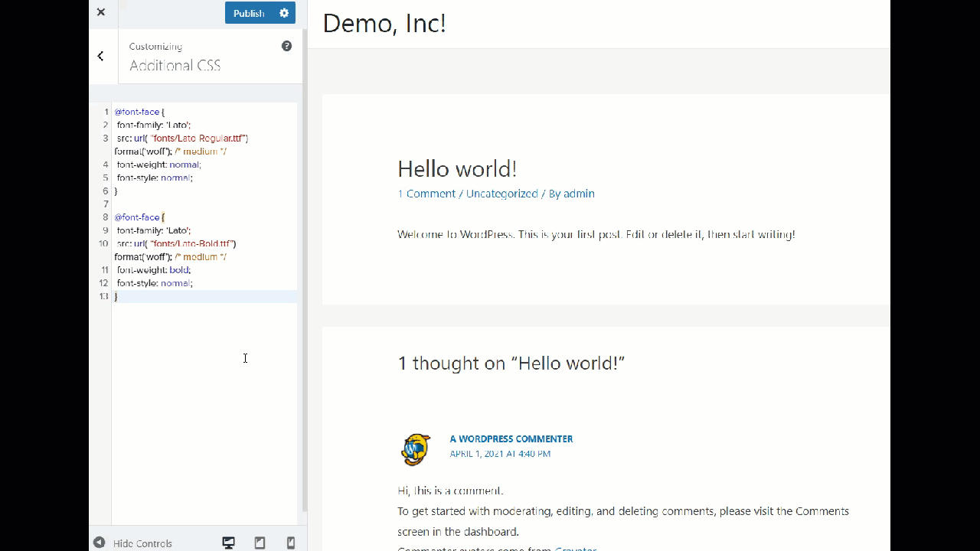Open the Uncategorized category link
This screenshot has width=980, height=551.
click(502, 194)
